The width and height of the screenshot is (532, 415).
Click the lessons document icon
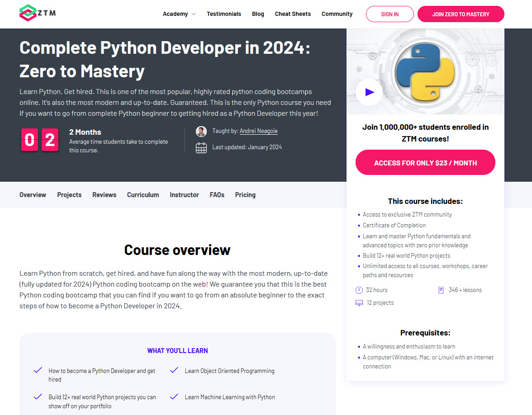click(x=441, y=290)
